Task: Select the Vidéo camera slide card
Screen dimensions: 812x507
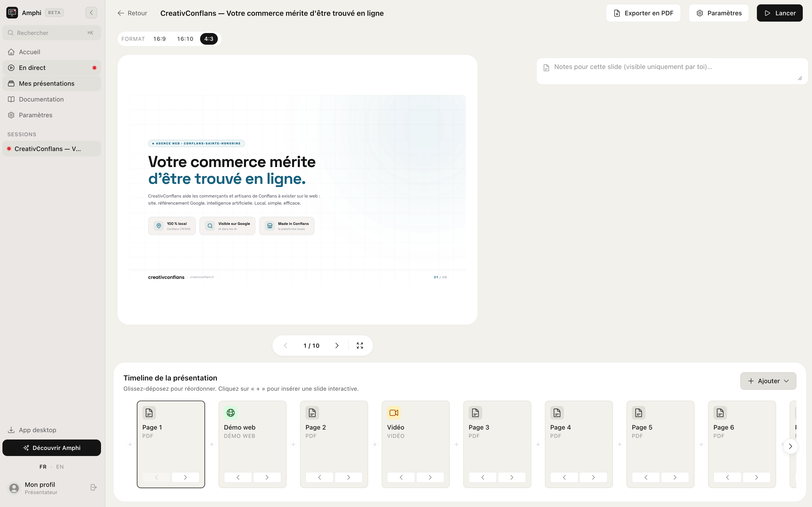Action: click(415, 444)
